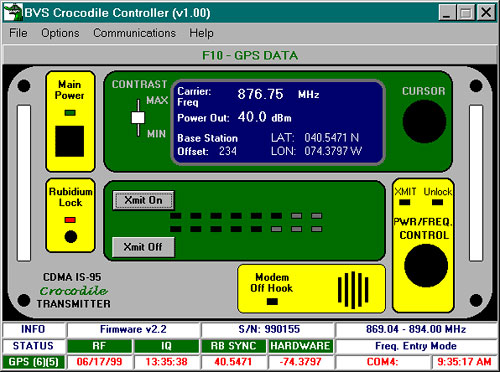Click the CURSOR round knob
Image resolution: width=500 pixels, height=372 pixels.
click(424, 121)
